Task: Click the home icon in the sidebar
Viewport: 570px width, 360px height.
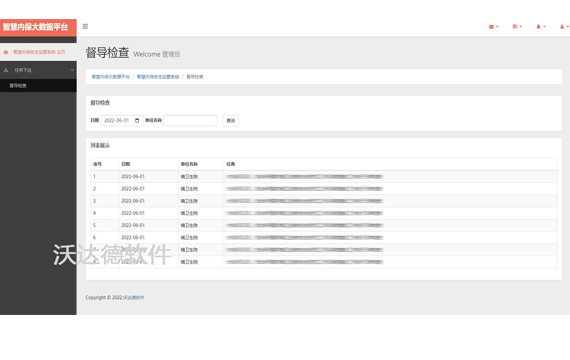Action: [x=6, y=52]
